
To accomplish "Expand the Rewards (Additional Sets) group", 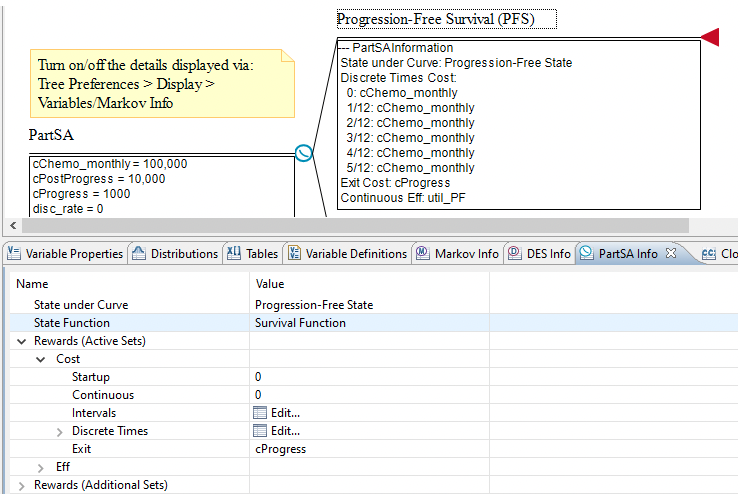I will pos(21,485).
